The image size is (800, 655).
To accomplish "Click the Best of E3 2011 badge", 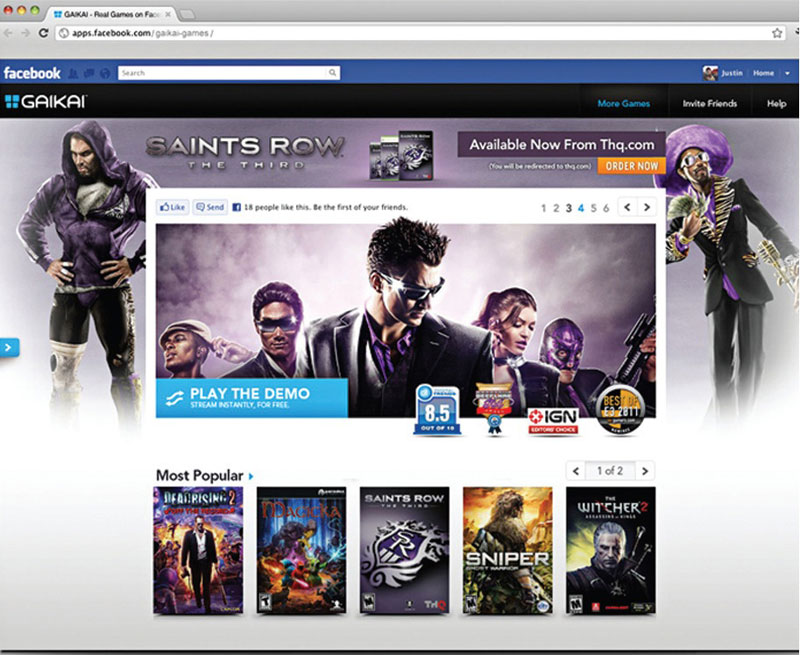I will click(620, 410).
